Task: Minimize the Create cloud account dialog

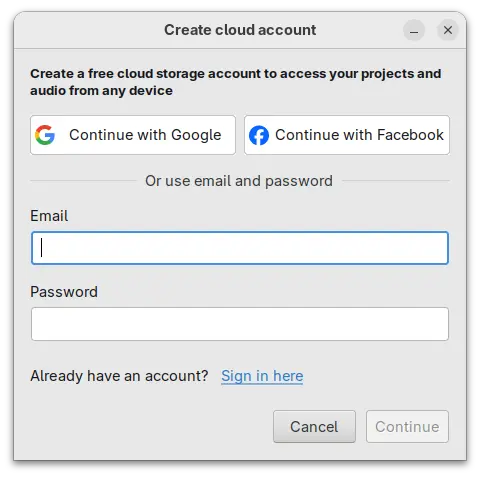Action: [414, 30]
